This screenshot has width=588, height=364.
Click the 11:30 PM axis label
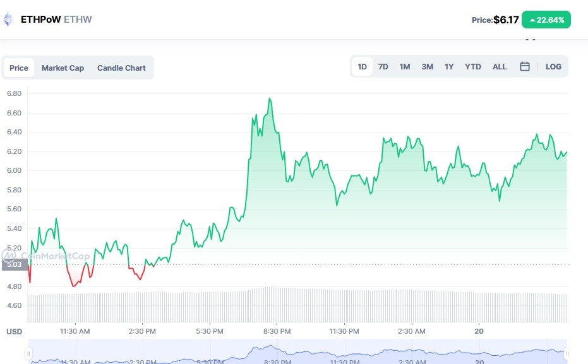coord(344,331)
